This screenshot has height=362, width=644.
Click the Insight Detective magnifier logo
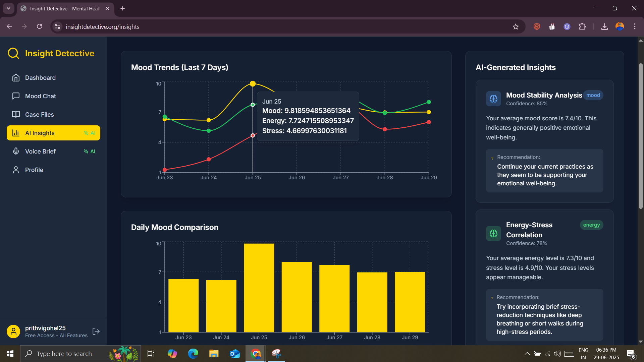point(13,53)
